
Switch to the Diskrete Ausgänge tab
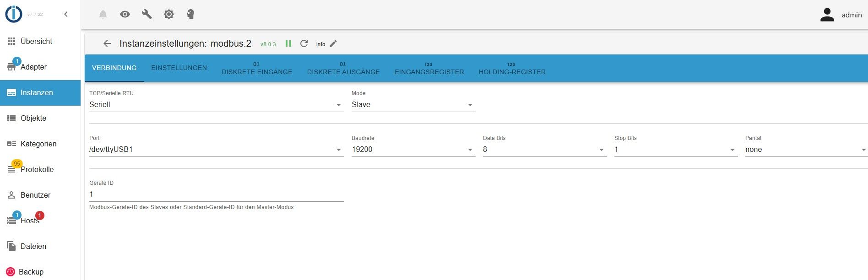click(343, 68)
